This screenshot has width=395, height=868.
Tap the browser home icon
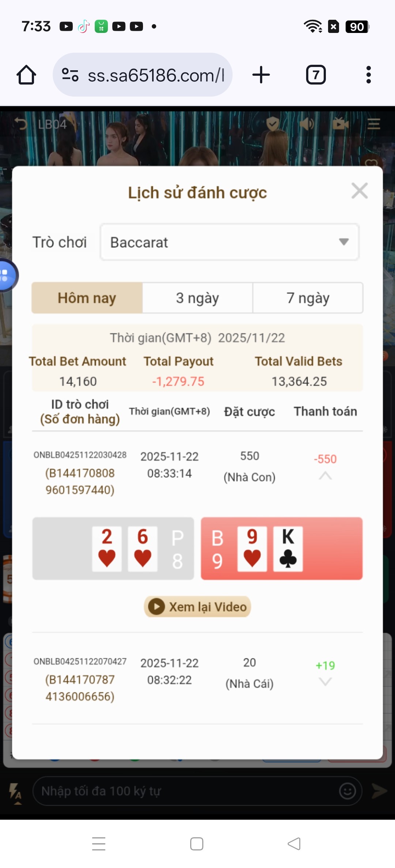pyautogui.click(x=26, y=75)
